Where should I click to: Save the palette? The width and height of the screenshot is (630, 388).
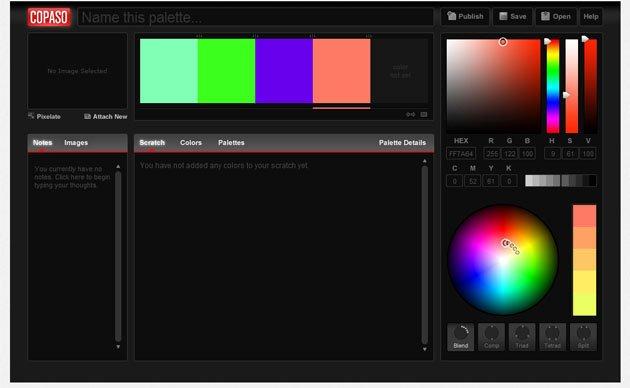(x=513, y=16)
